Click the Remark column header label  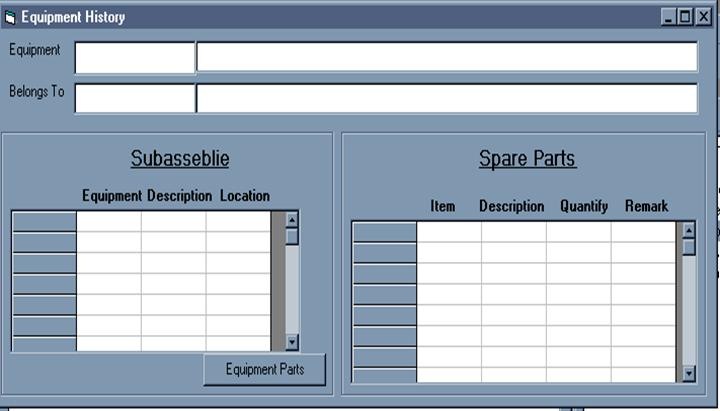coord(647,206)
